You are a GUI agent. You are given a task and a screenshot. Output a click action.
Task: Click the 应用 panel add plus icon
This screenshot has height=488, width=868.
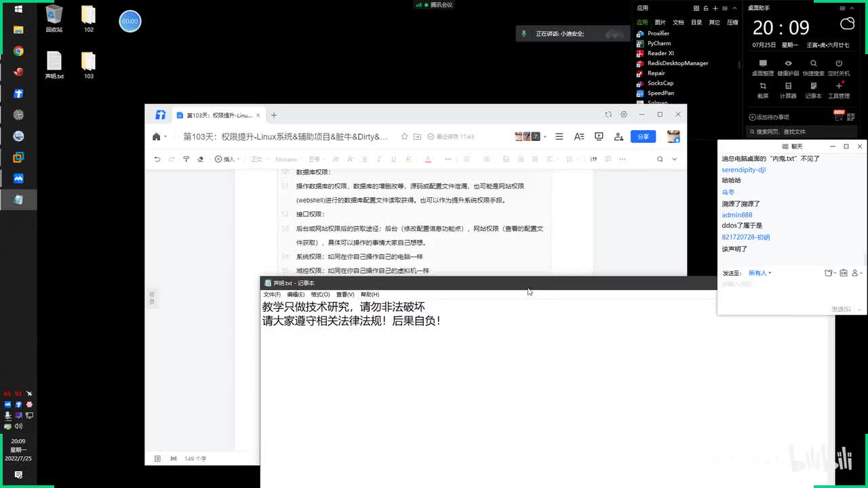click(715, 8)
